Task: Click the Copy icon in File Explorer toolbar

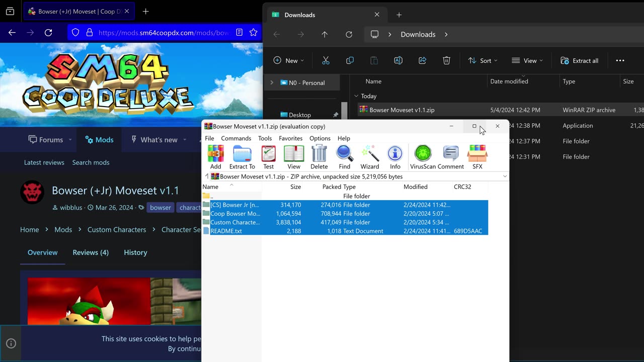Action: pos(350,60)
